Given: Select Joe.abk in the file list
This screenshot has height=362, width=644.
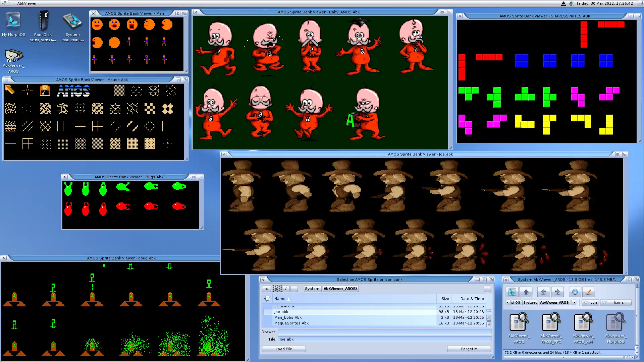Looking at the screenshot, I should coord(374,312).
